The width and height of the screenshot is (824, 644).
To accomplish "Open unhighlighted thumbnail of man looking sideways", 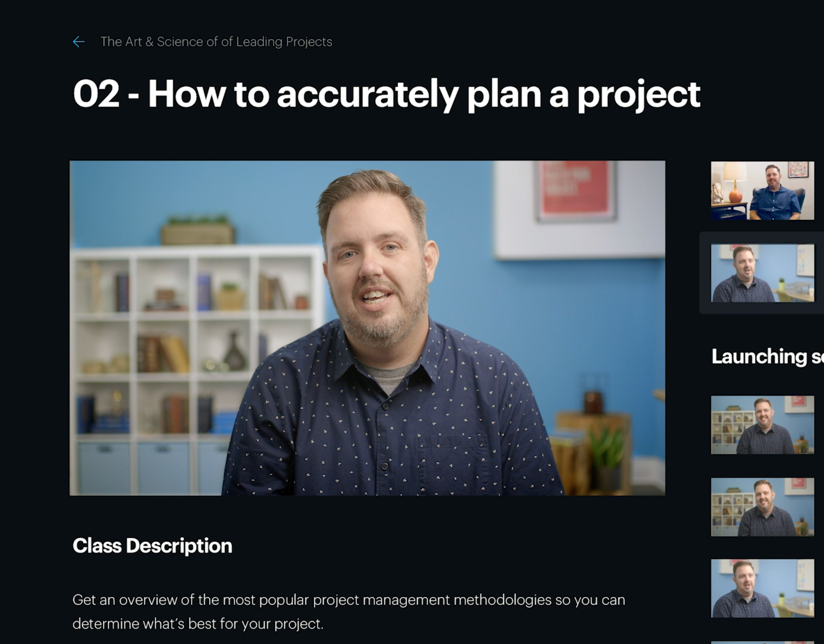I will pos(762,588).
